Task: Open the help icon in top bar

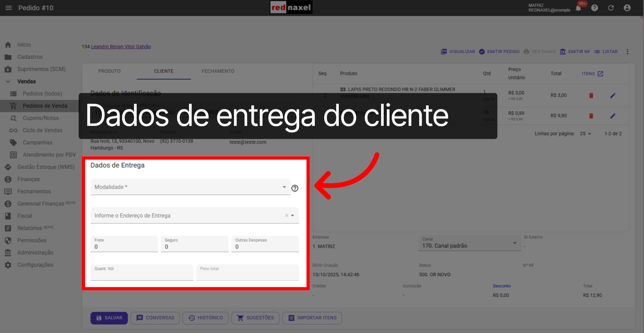Action: 595,8
